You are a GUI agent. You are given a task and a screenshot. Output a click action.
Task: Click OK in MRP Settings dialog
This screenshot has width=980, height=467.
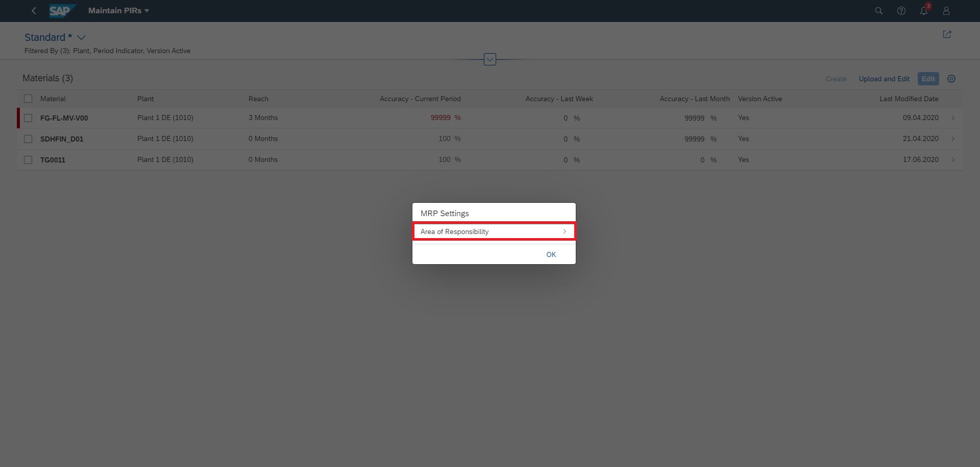551,254
